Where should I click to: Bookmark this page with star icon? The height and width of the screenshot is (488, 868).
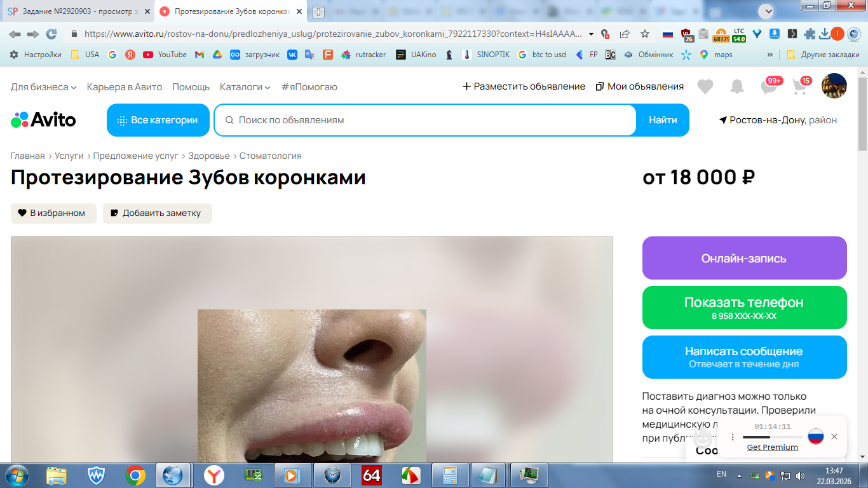click(x=645, y=34)
